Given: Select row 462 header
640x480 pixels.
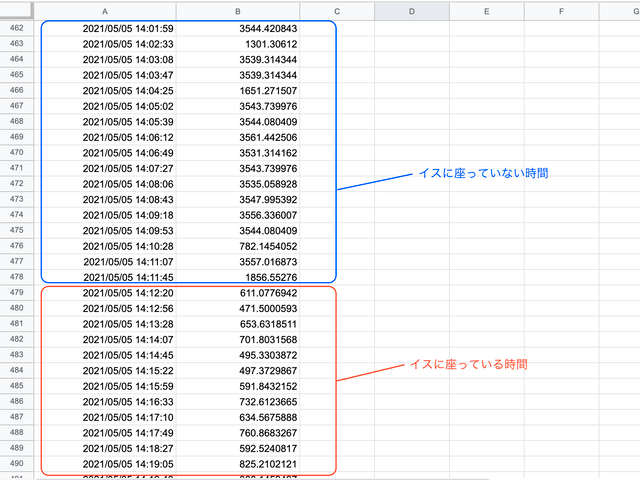Looking at the screenshot, I should [17, 28].
